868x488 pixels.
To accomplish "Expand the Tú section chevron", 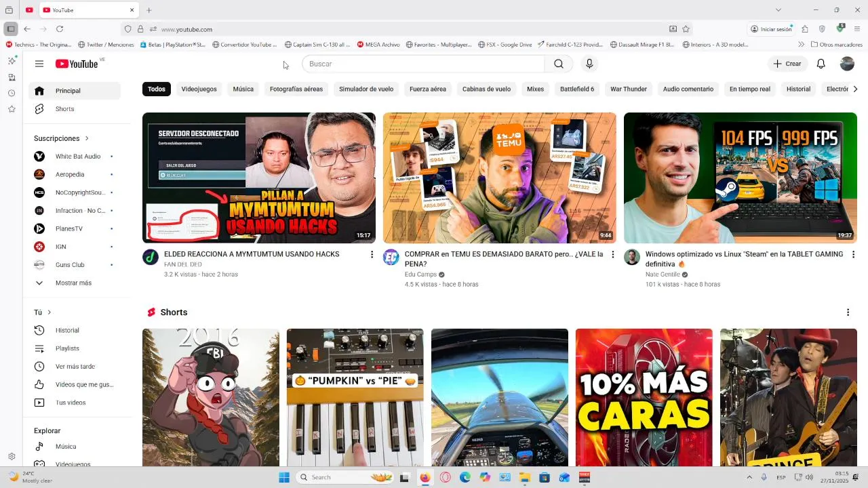I will coord(49,312).
